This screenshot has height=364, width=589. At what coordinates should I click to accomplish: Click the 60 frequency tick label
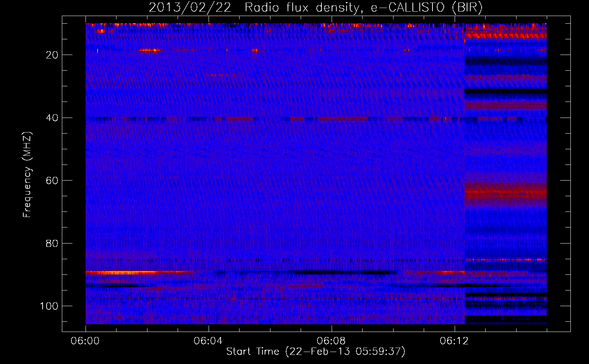pyautogui.click(x=52, y=181)
